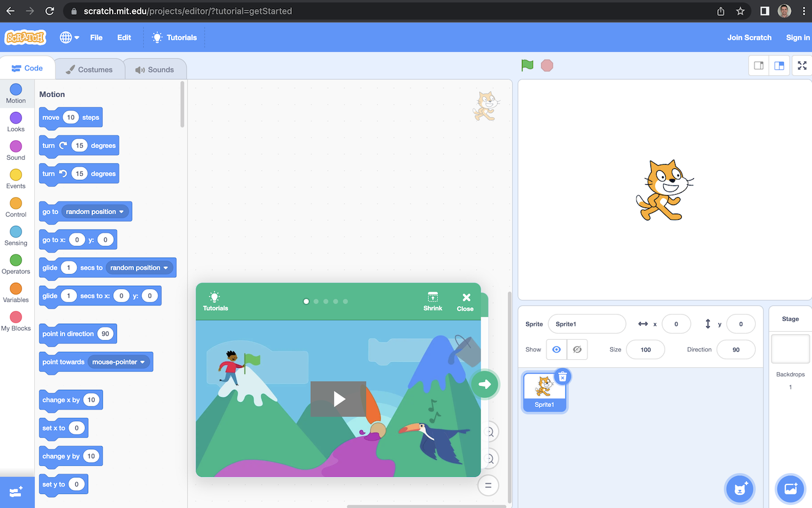Viewport: 812px width, 508px height.
Task: Hide the sprite with crossed-eye icon
Action: coord(576,349)
